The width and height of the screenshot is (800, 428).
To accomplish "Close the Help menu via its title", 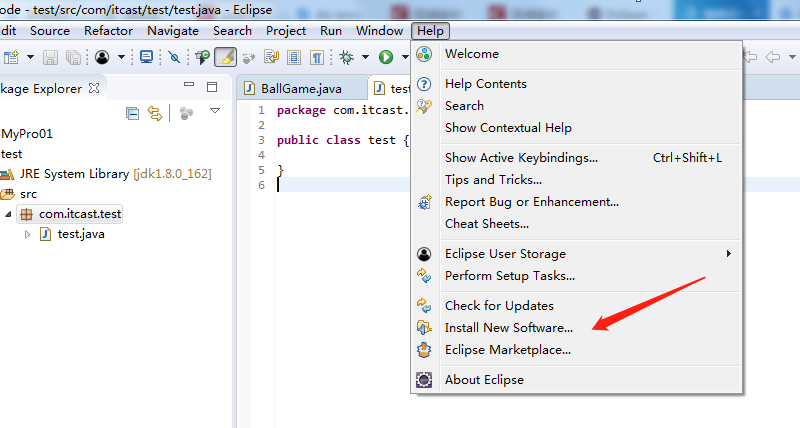I will (430, 31).
